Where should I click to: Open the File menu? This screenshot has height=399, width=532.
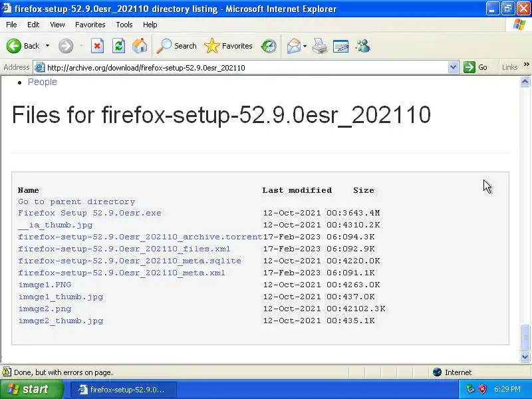point(11,25)
